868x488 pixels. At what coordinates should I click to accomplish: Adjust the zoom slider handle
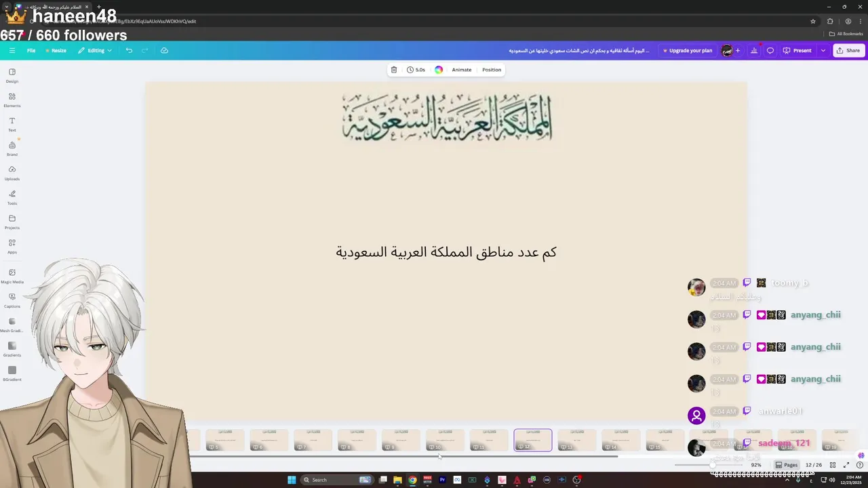click(x=712, y=465)
